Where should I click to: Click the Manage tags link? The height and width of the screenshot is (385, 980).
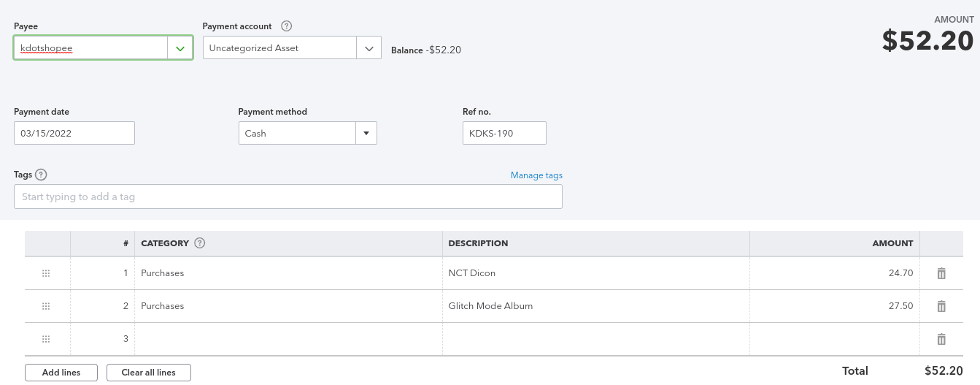tap(536, 175)
